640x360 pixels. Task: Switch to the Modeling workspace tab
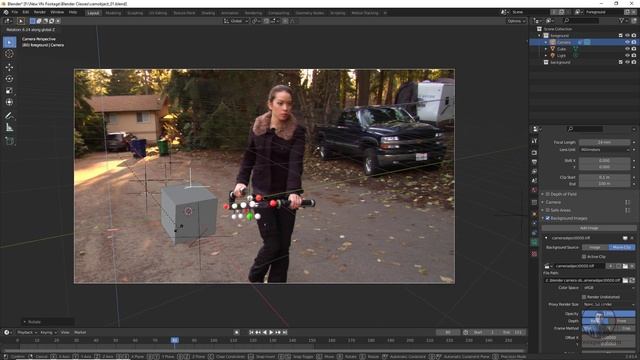(x=113, y=13)
